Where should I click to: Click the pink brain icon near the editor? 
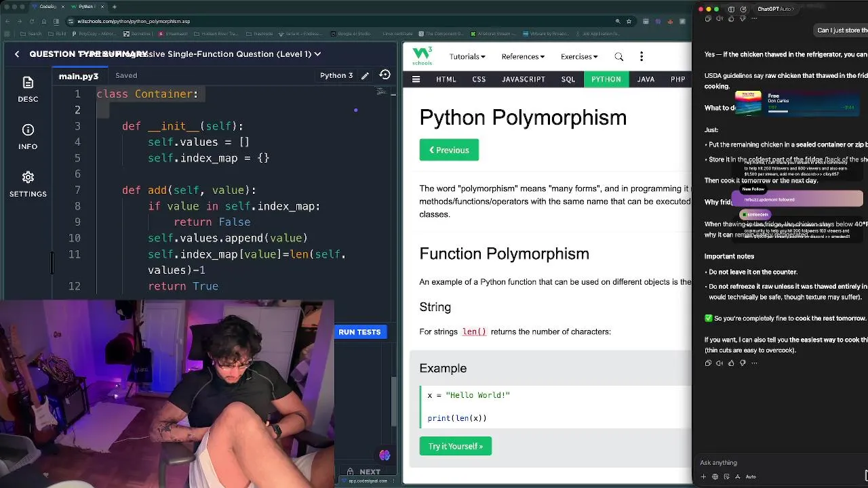pos(384,455)
